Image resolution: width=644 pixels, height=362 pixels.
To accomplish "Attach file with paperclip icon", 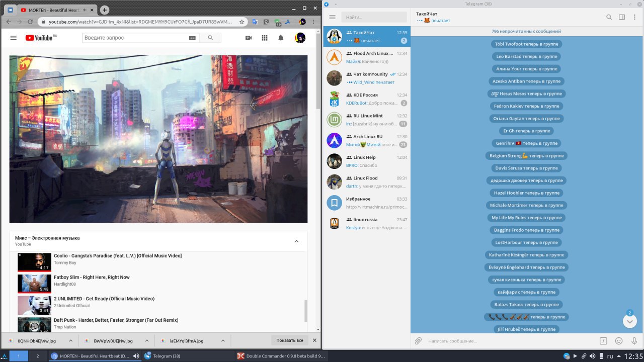I will coord(418,341).
